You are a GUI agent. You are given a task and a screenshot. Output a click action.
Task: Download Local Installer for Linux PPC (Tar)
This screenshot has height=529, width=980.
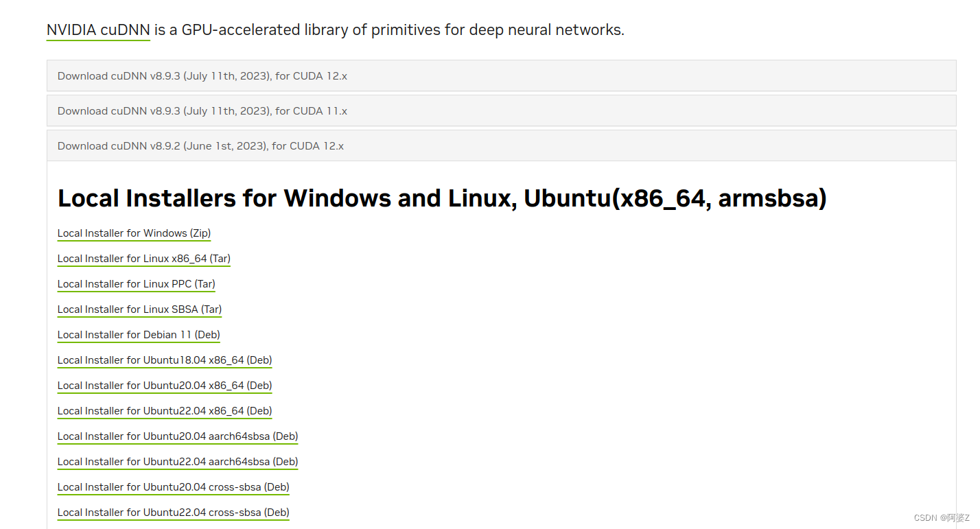[x=136, y=284]
